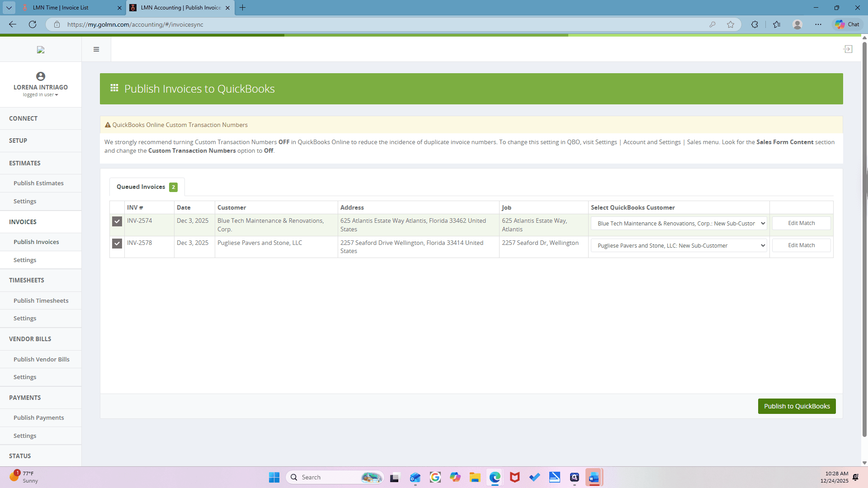
Task: Open browser settings and more menu
Action: pos(818,24)
